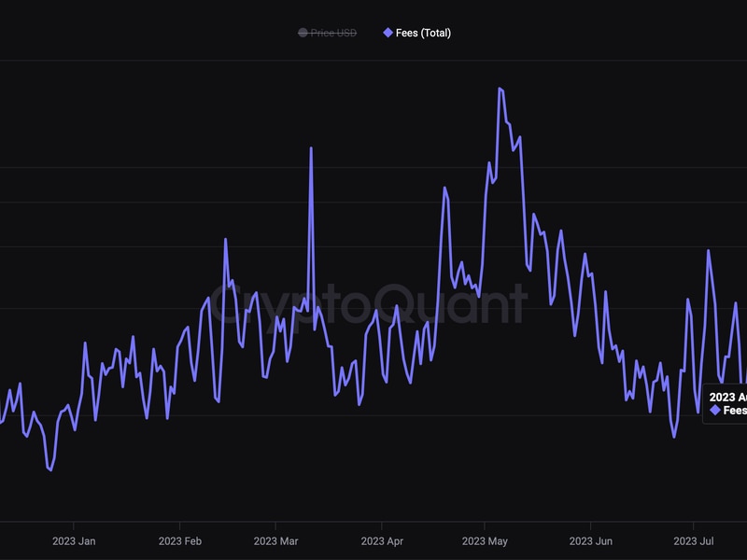The height and width of the screenshot is (560, 747).
Task: Click the purple diamond icon beside Fees (Total)
Action: click(x=388, y=33)
